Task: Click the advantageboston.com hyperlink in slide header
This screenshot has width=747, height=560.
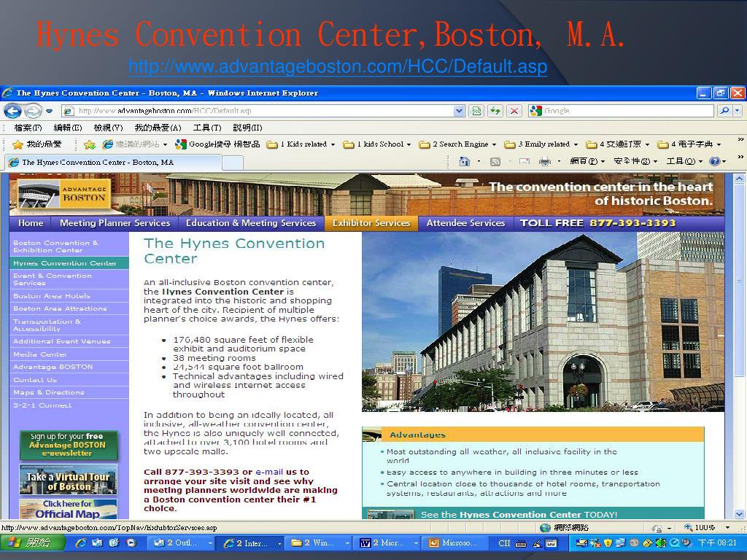Action: 338,66
